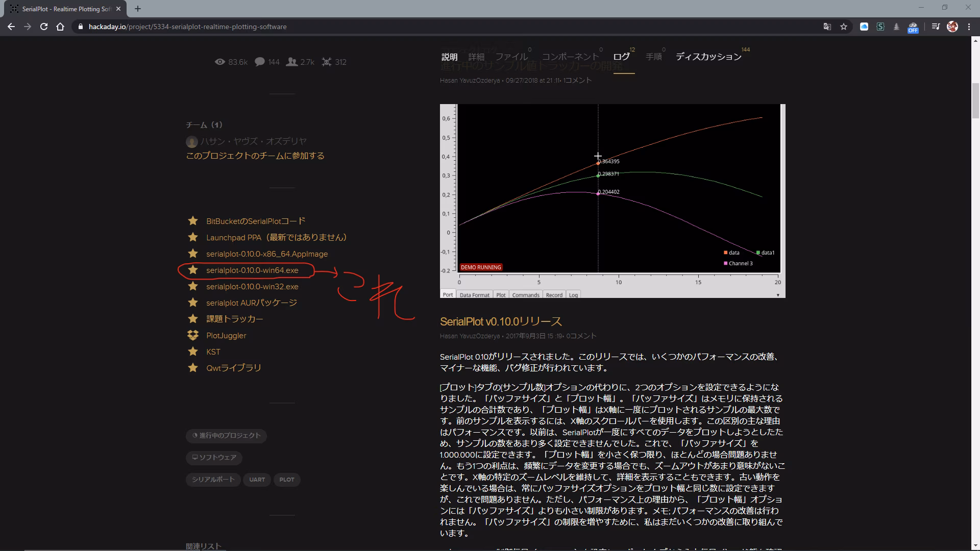This screenshot has height=551, width=980.
Task: Click the PlotJuggler icon in the sidebar list
Action: [x=193, y=335]
